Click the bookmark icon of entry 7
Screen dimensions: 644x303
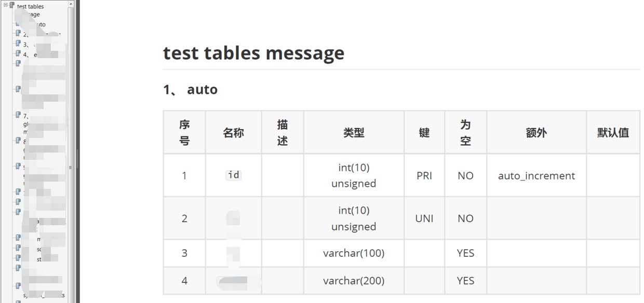pyautogui.click(x=18, y=115)
